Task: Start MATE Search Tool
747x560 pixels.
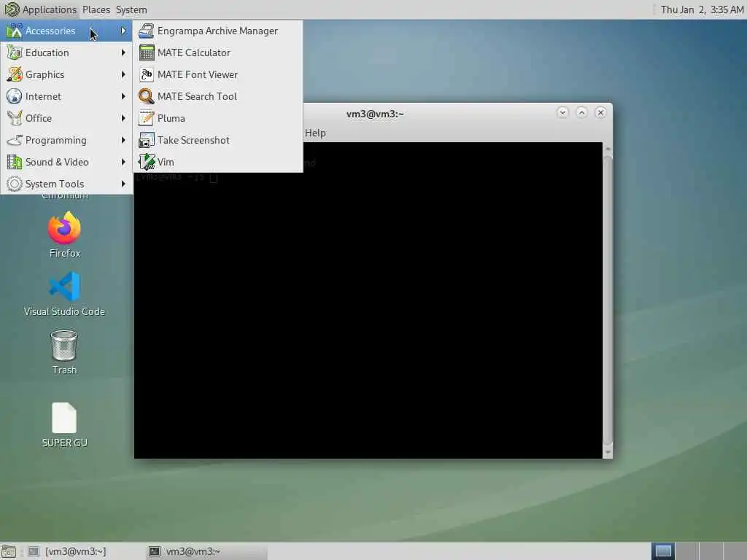Action: tap(217, 97)
